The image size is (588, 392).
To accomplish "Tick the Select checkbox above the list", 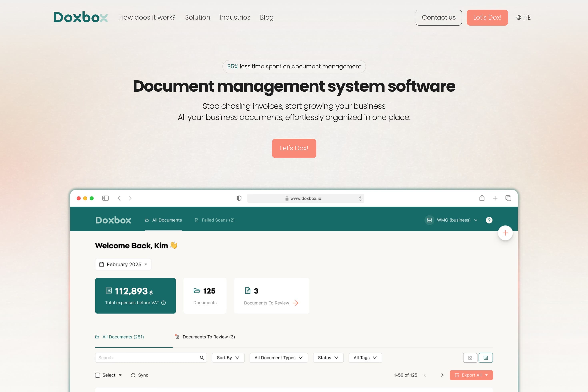I will pos(98,375).
